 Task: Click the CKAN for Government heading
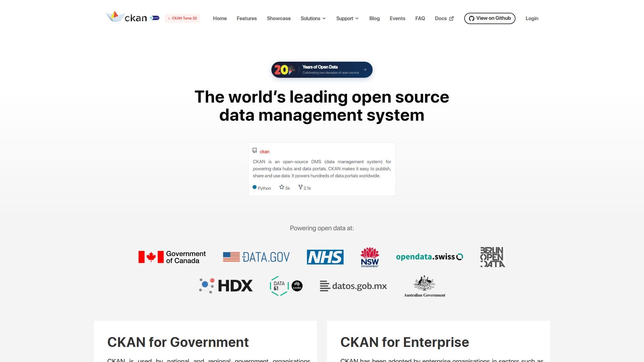178,342
